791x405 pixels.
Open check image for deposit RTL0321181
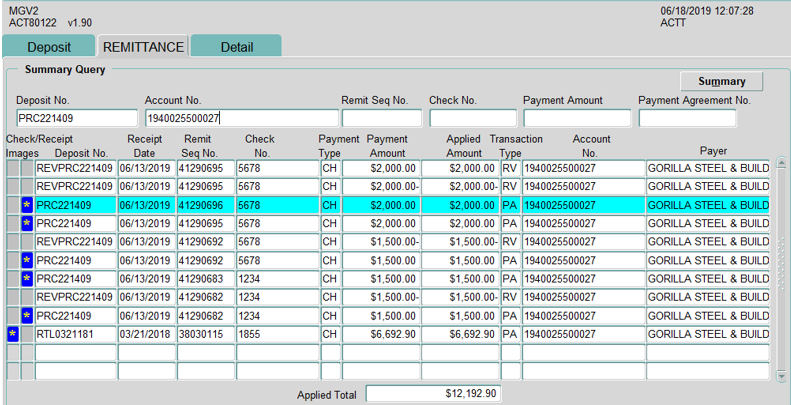pyautogui.click(x=13, y=333)
